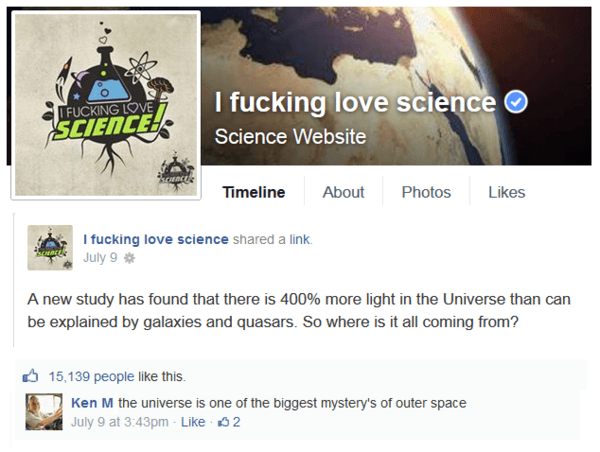Image resolution: width=600 pixels, height=452 pixels.
Task: Click the page title on cover photo
Action: [x=355, y=102]
